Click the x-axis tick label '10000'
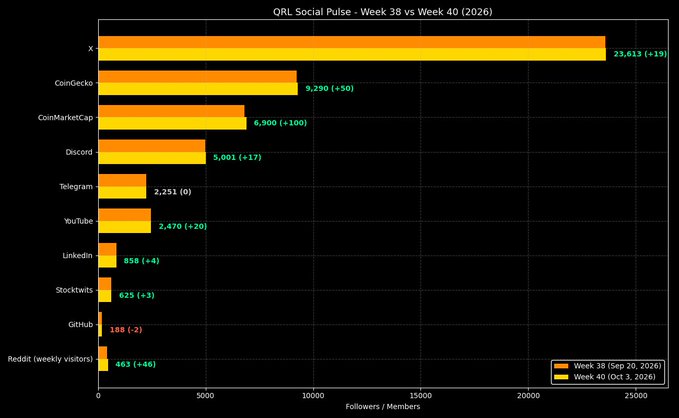This screenshot has height=418, width=679. tap(313, 395)
